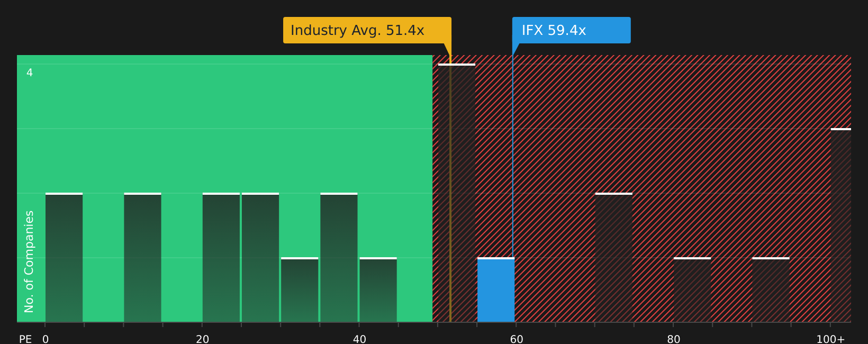Click the y-axis value '4'

tap(30, 73)
